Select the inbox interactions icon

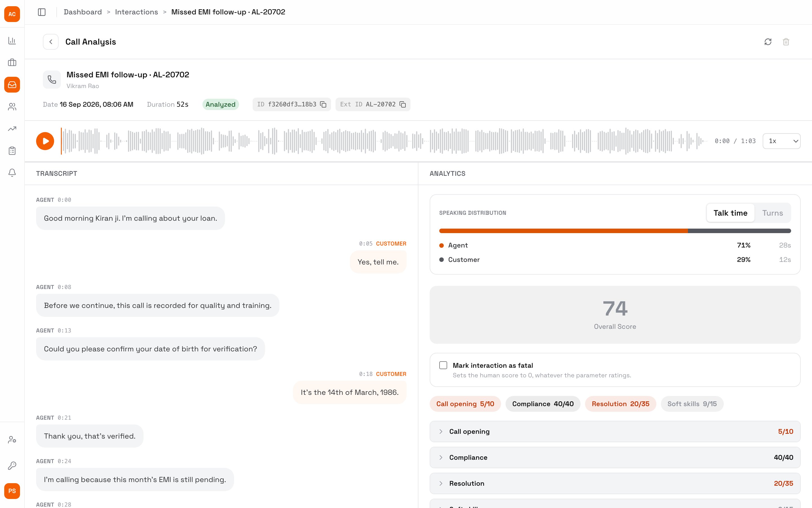pos(12,85)
